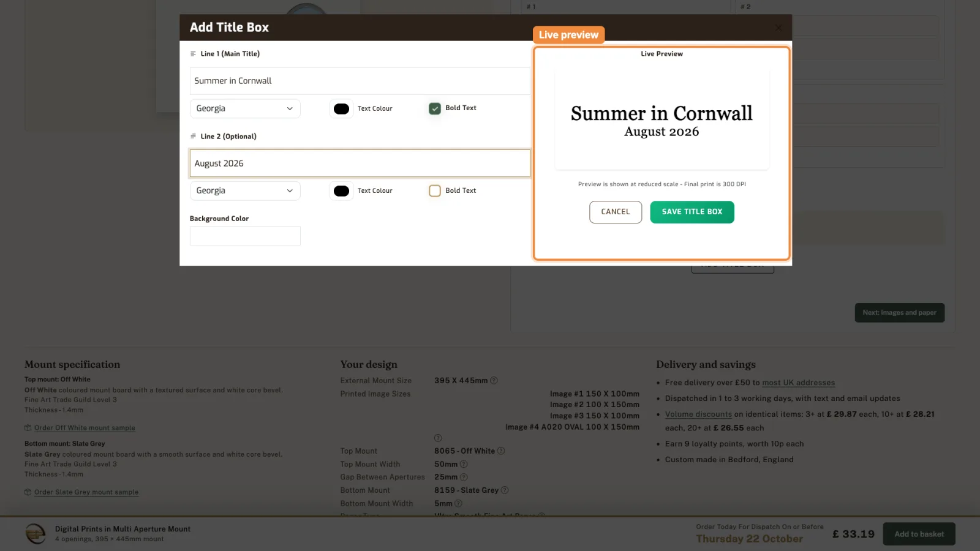The image size is (980, 551).
Task: Click the price £ 33.19
Action: tap(853, 534)
